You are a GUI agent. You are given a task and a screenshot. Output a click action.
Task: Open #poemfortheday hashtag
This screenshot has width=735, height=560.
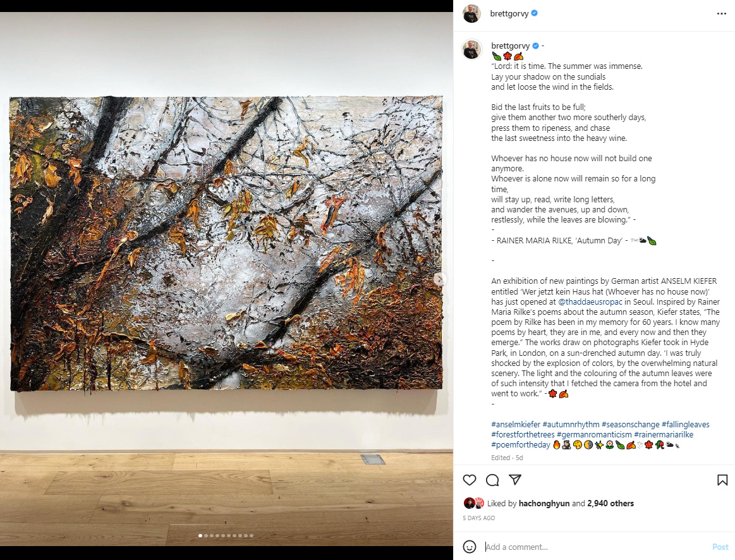[x=521, y=445]
